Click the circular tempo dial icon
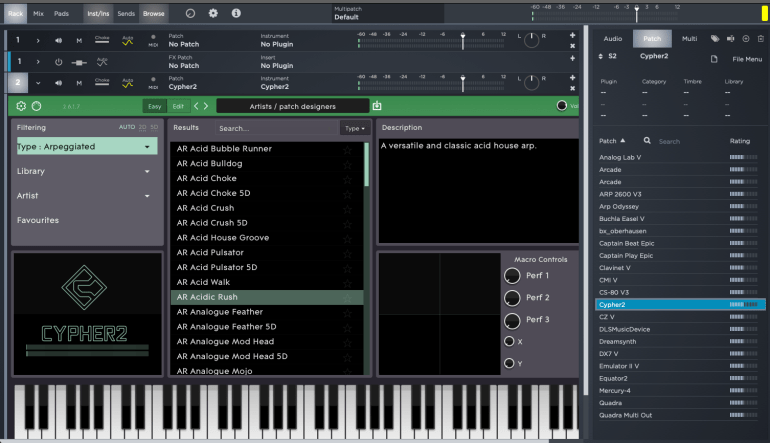Screen dimensions: 770x443 coord(191,13)
